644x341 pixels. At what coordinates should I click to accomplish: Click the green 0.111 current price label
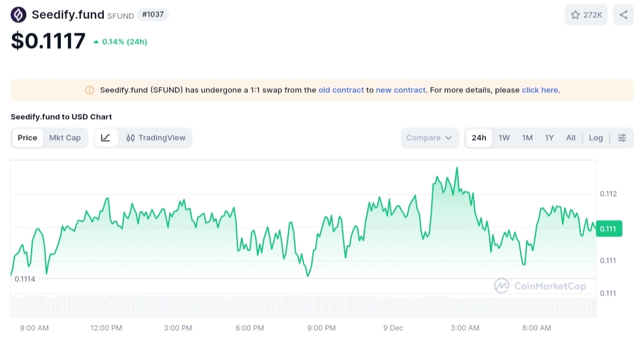click(x=609, y=229)
